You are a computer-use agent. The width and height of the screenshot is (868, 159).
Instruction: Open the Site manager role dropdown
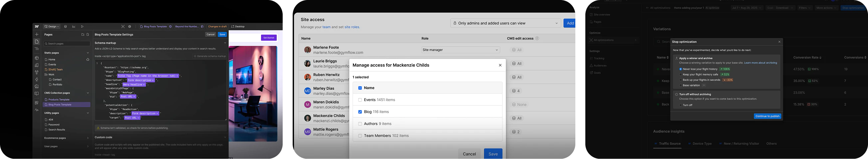pyautogui.click(x=460, y=50)
